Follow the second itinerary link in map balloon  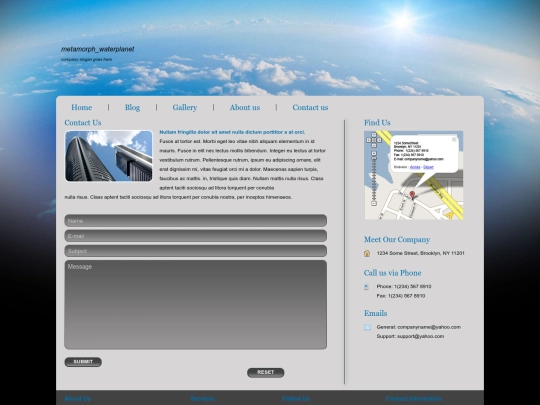[x=428, y=167]
